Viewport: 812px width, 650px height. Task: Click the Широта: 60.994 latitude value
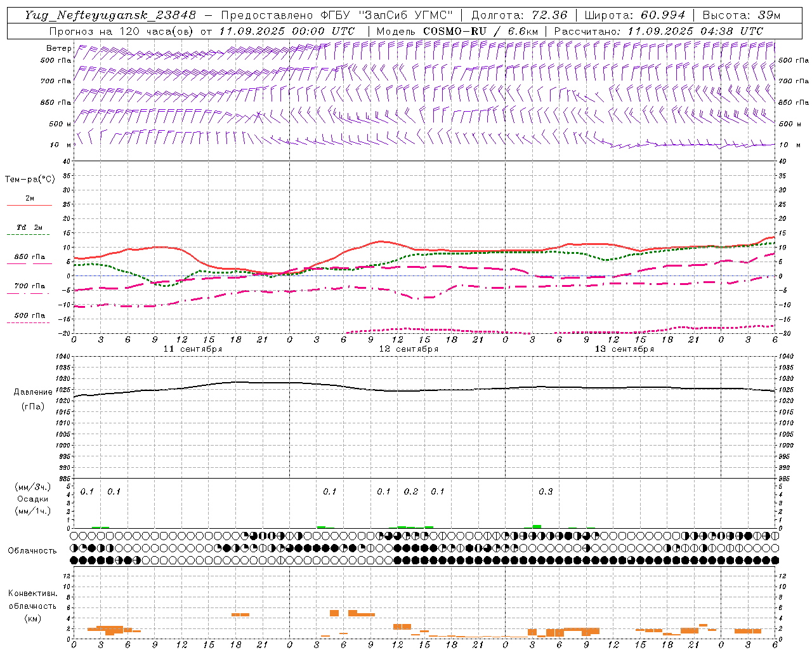coord(634,15)
